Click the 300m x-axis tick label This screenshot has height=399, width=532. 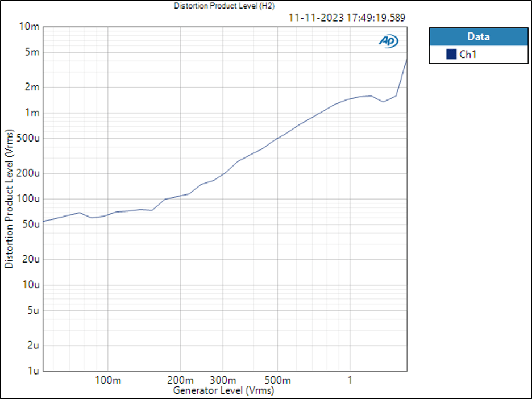223,380
